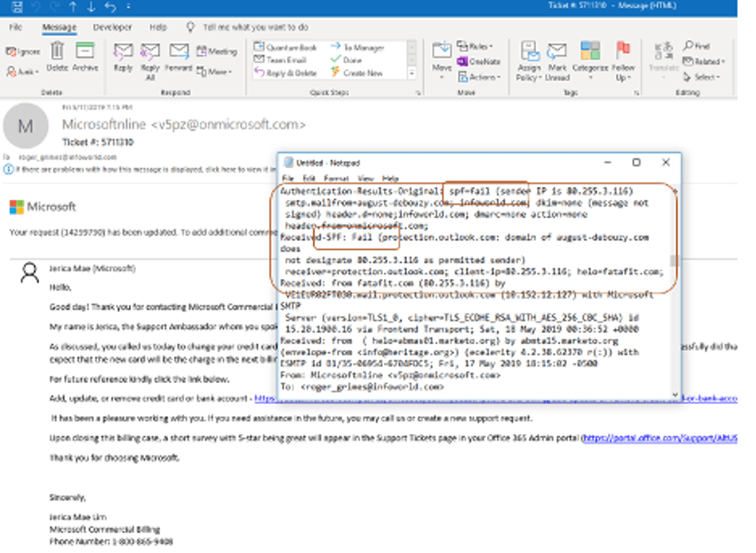
Task: Run the To Manager quick step
Action: [x=358, y=47]
